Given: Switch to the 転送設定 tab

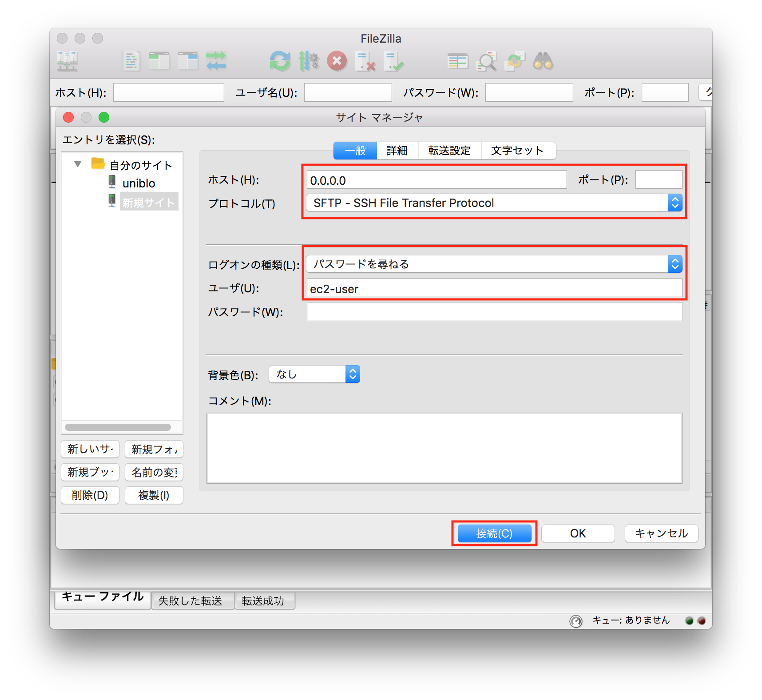Looking at the screenshot, I should (x=449, y=151).
